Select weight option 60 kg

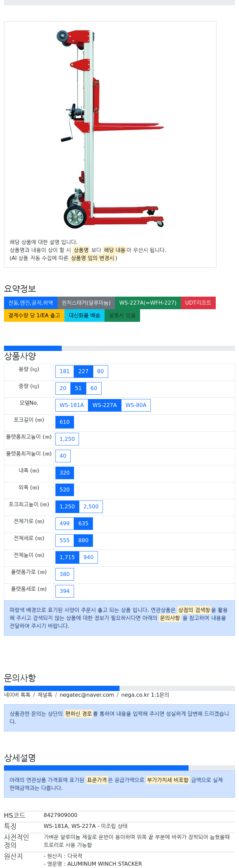click(x=94, y=388)
